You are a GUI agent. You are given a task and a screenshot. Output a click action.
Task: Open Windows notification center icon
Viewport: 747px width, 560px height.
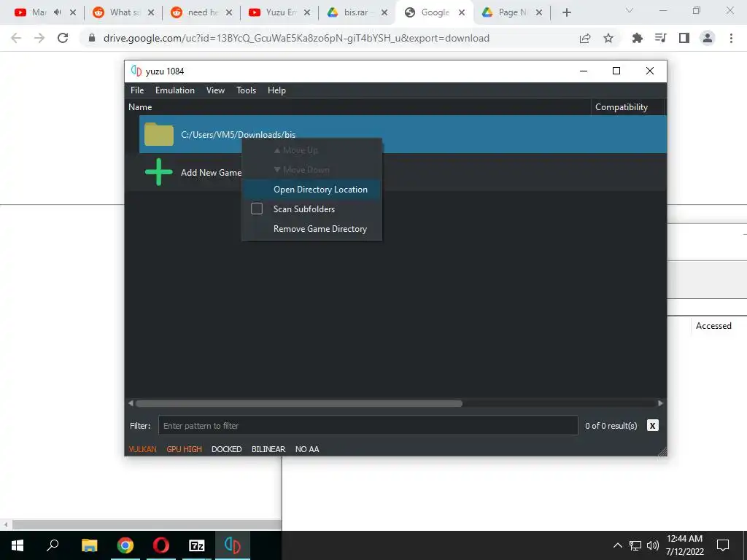coord(723,545)
